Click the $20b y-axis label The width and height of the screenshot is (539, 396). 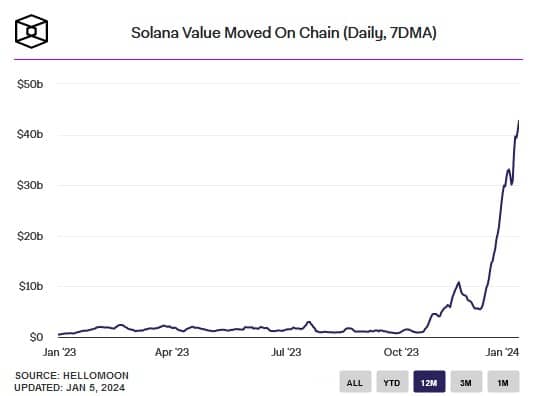click(x=30, y=236)
